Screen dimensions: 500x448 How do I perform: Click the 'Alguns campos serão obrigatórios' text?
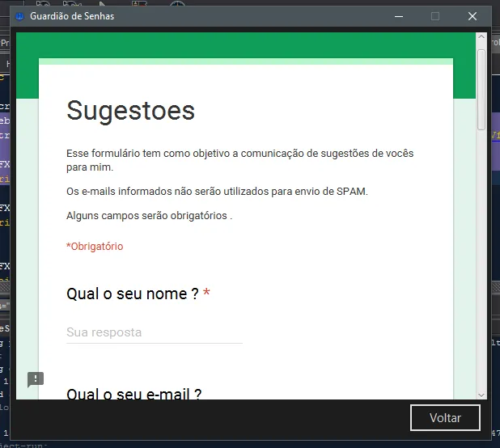pos(149,216)
